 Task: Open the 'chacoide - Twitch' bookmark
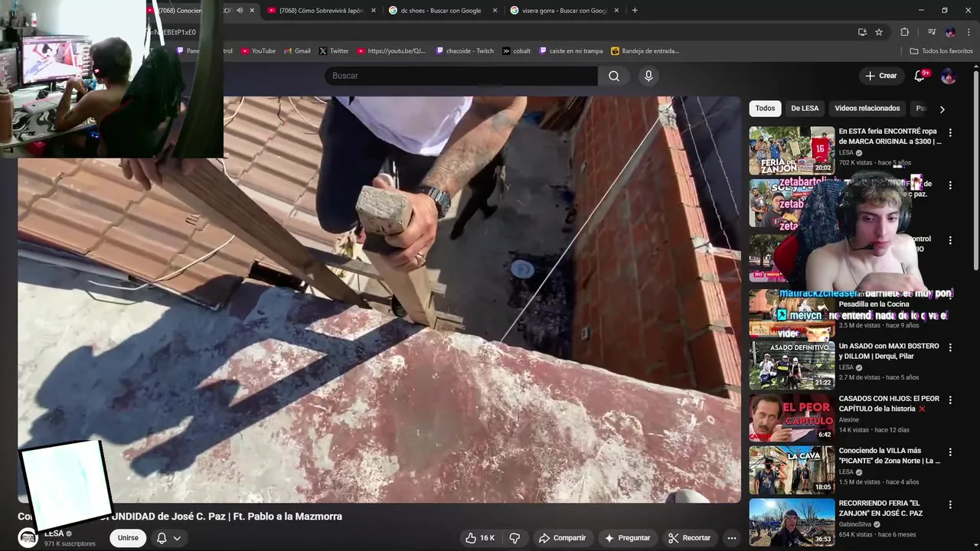(465, 51)
